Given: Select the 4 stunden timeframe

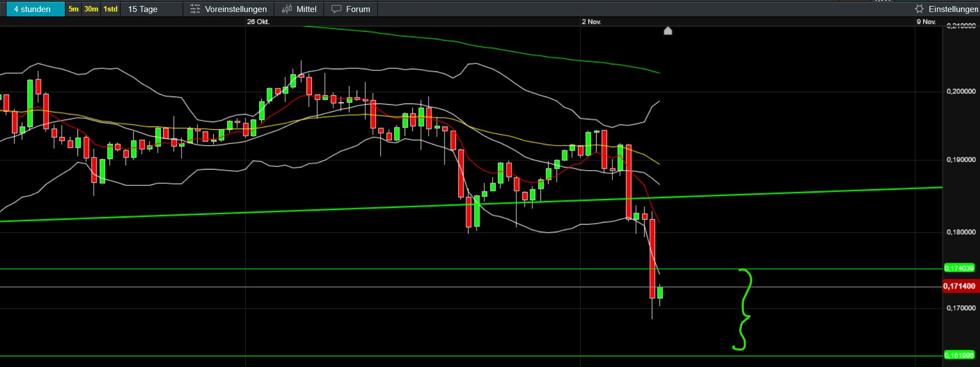Looking at the screenshot, I should (32, 9).
